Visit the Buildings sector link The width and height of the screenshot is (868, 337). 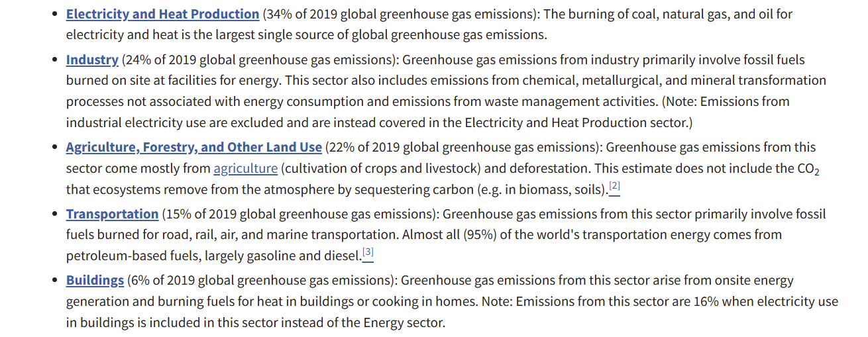tap(95, 280)
